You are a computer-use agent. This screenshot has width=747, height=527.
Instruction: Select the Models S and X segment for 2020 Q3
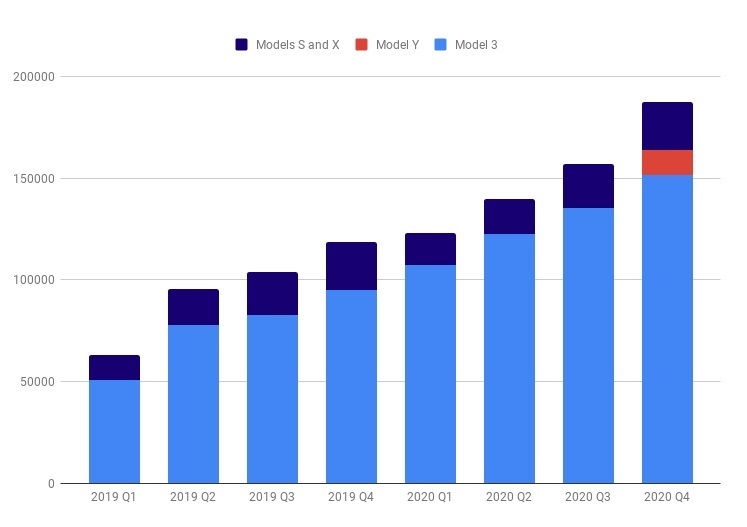pyautogui.click(x=588, y=186)
